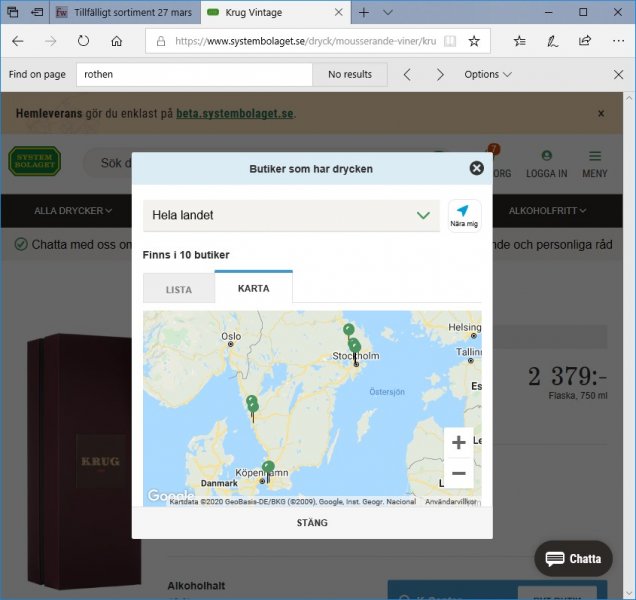636x600 pixels.
Task: Click the address bar URL
Action: pos(306,41)
